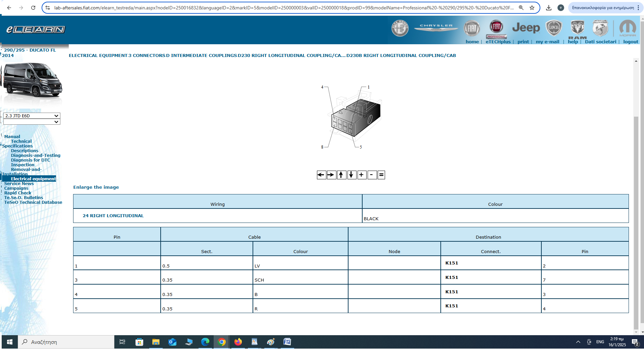Open TeSeO Technical Database in sidebar
This screenshot has height=362, width=644.
click(33, 202)
